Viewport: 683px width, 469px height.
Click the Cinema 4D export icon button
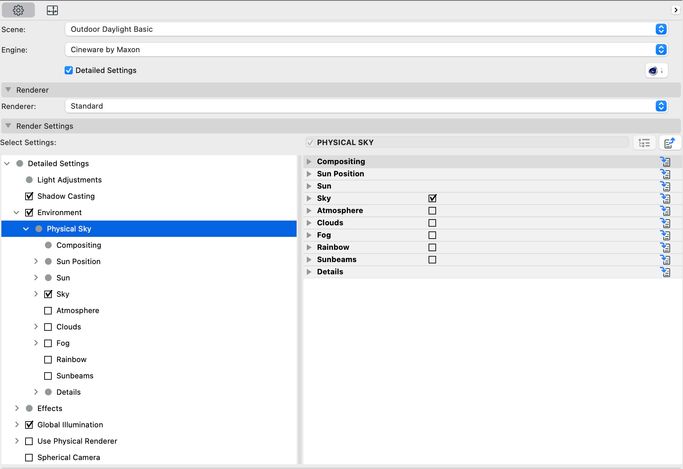coord(656,71)
